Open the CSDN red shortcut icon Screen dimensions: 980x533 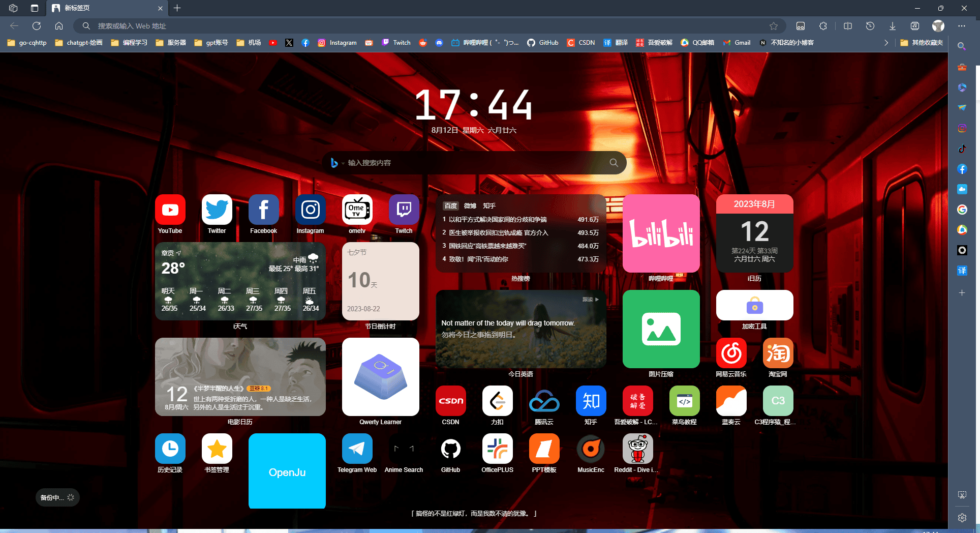coord(450,401)
